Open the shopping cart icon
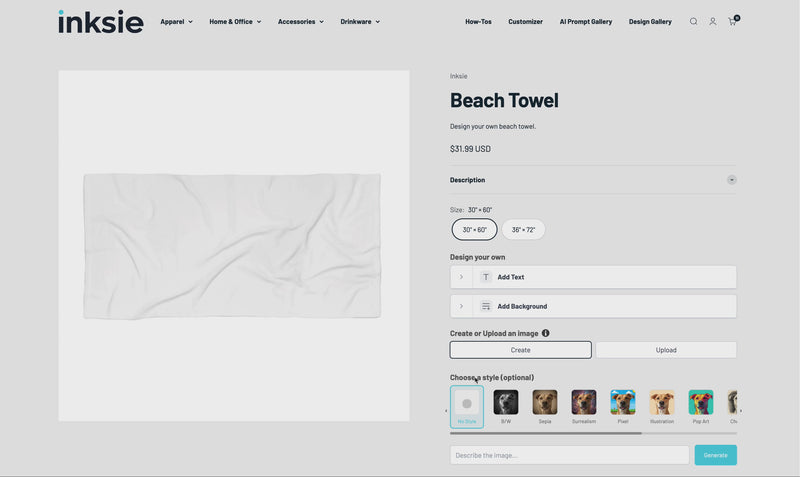800x477 pixels. 732,21
